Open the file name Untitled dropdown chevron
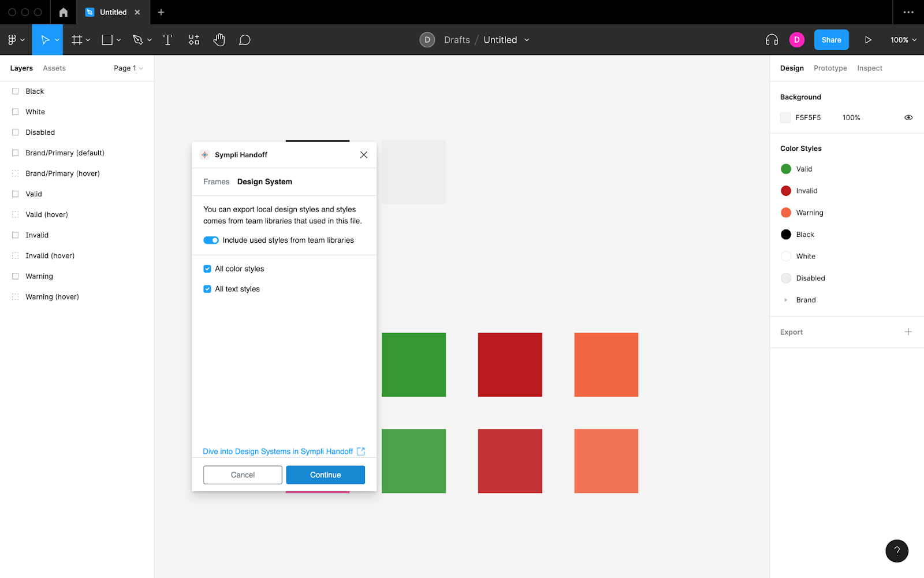Screen dimensions: 924x578 pos(527,40)
